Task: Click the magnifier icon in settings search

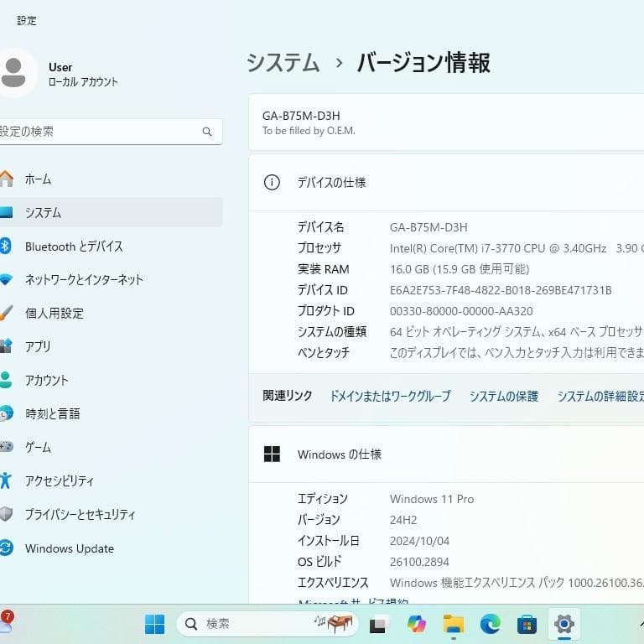Action: pyautogui.click(x=207, y=132)
